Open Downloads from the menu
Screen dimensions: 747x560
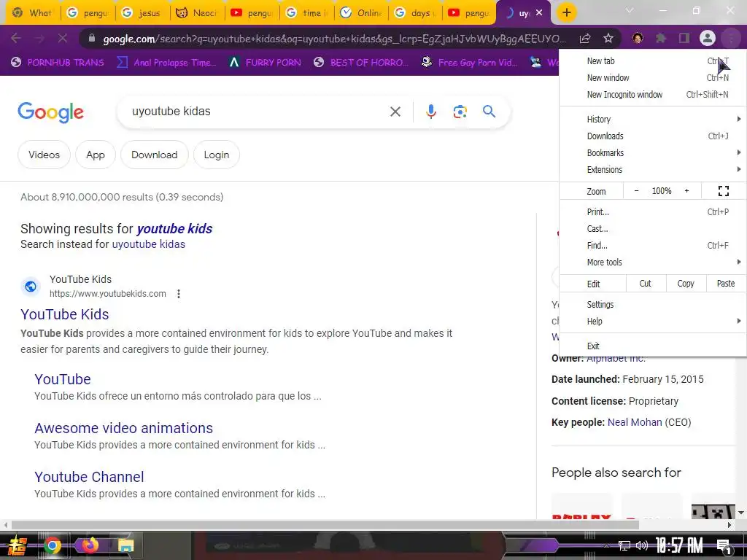pos(653,136)
